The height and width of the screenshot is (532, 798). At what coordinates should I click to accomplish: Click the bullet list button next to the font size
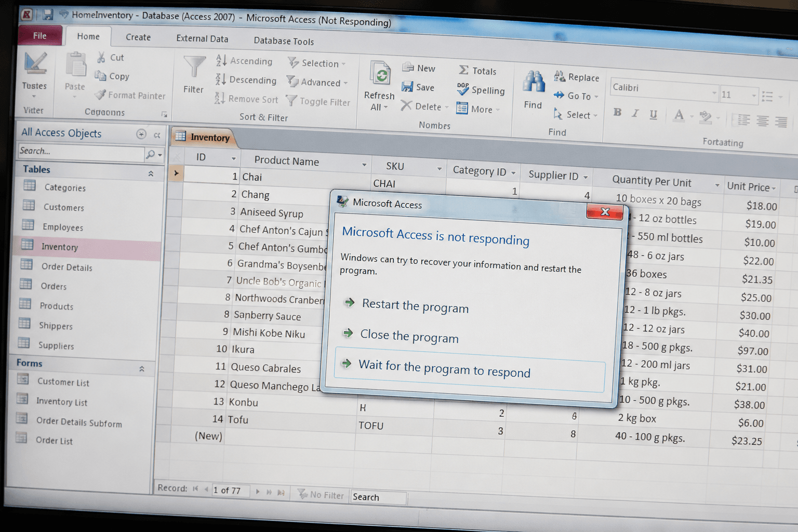pos(767,96)
